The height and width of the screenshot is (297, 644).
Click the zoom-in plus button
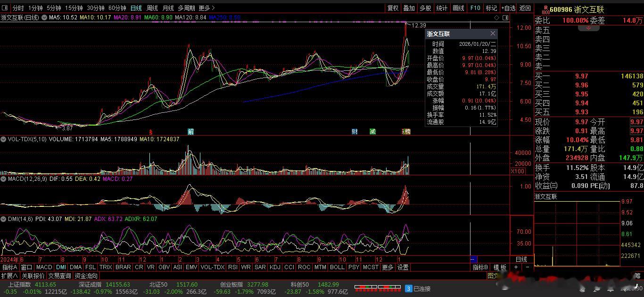click(516, 267)
